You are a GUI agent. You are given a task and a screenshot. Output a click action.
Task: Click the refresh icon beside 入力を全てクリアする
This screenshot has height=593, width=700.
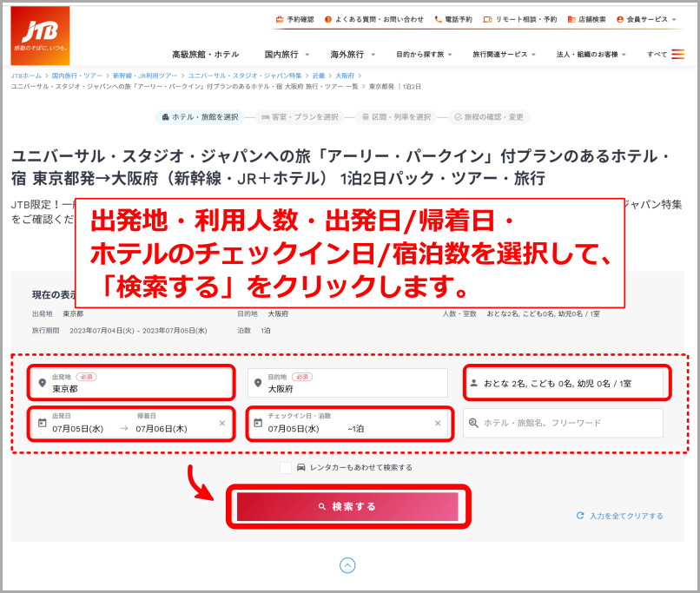(x=580, y=516)
